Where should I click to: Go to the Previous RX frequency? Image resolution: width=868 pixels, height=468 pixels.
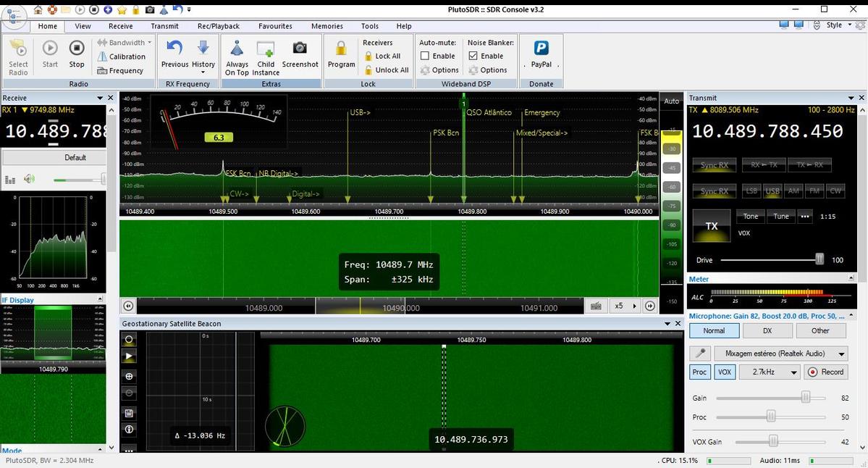click(174, 49)
